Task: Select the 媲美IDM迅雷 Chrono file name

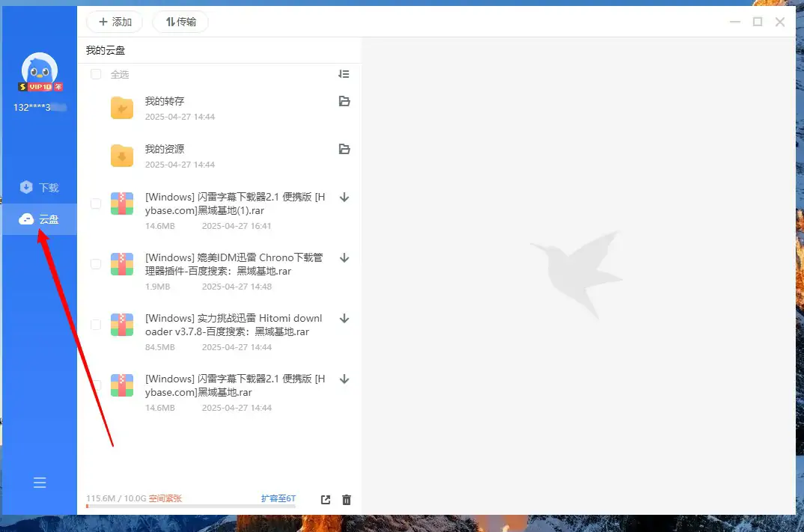Action: 234,264
